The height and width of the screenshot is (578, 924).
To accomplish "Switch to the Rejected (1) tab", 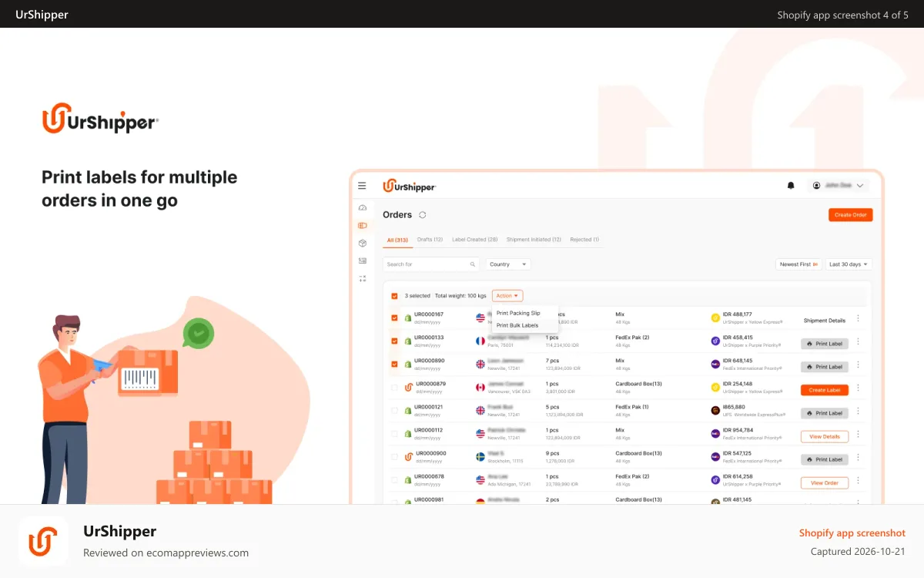I will [584, 240].
